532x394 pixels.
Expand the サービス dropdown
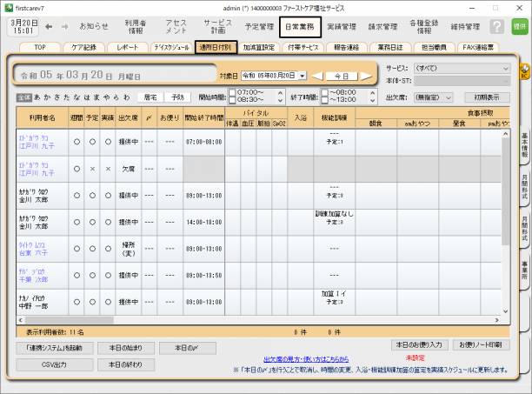tap(505, 68)
